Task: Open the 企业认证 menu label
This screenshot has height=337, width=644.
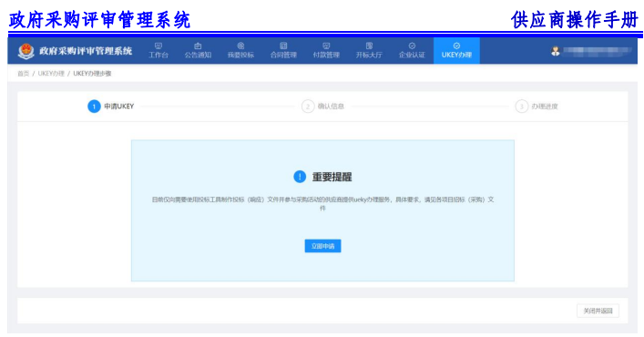Action: 412,55
